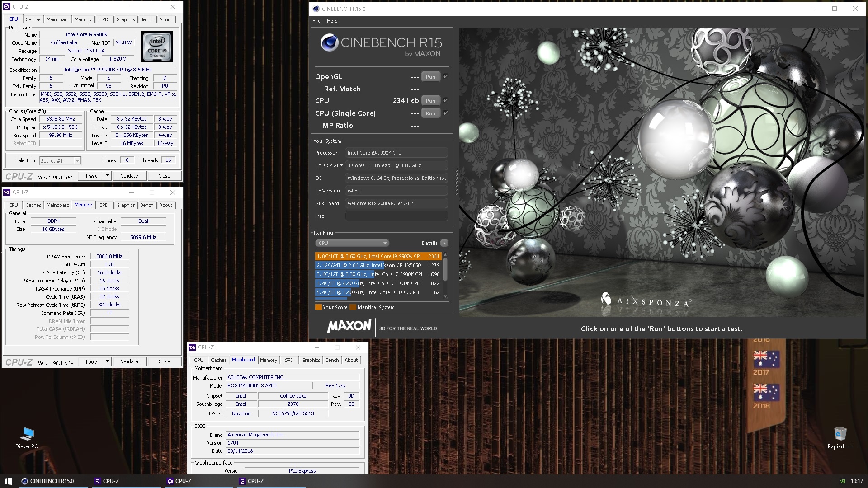Screen dimensions: 868x488
Task: Click the Intel Core i9 processor logo
Action: point(157,47)
